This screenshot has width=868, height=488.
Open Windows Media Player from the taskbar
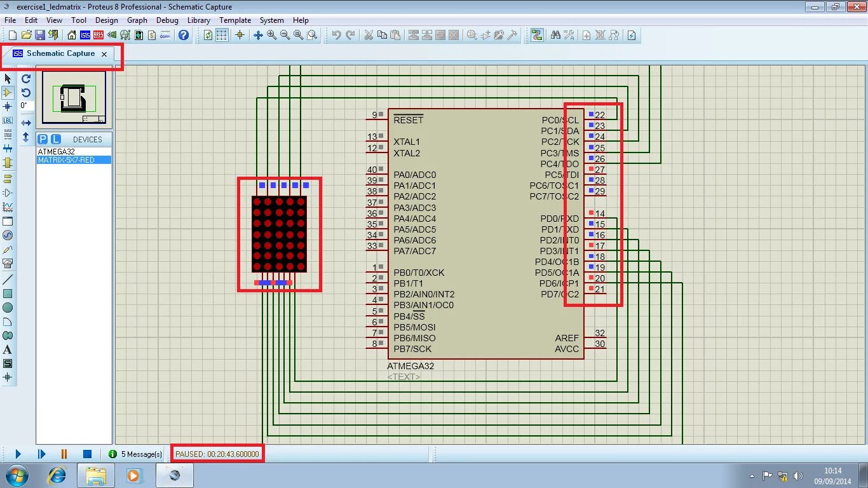click(x=133, y=475)
